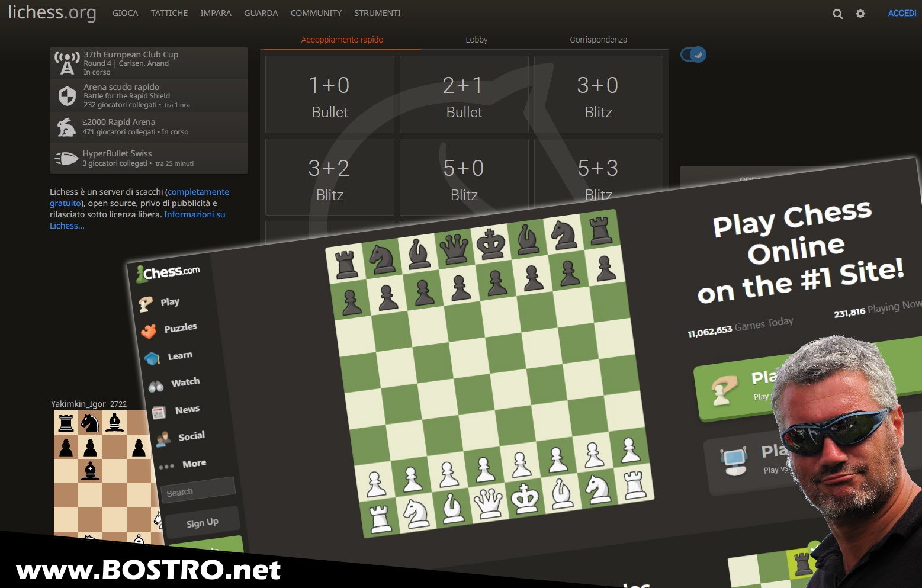Open the HyperBullet Swiss title text
The image size is (922, 588).
coord(117,153)
